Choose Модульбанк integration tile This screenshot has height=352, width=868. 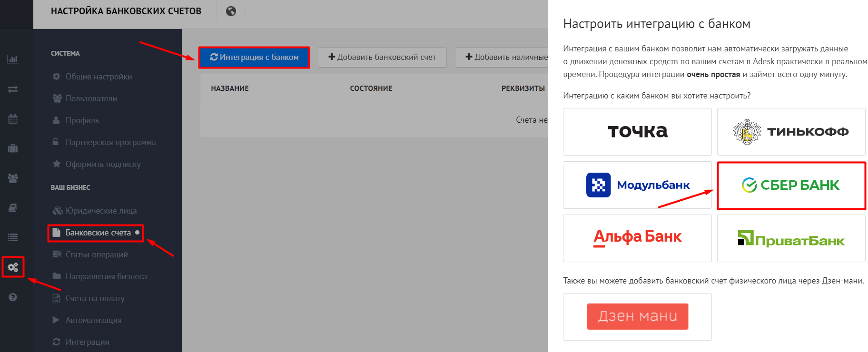tap(637, 185)
